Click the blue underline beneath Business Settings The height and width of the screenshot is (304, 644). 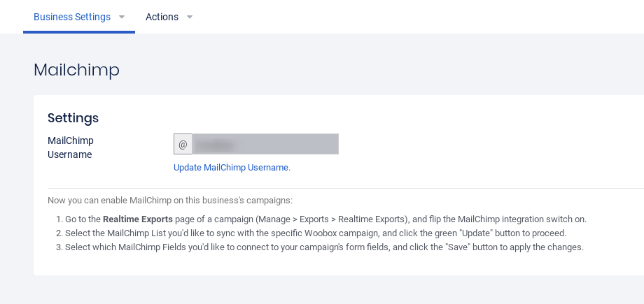(x=79, y=32)
